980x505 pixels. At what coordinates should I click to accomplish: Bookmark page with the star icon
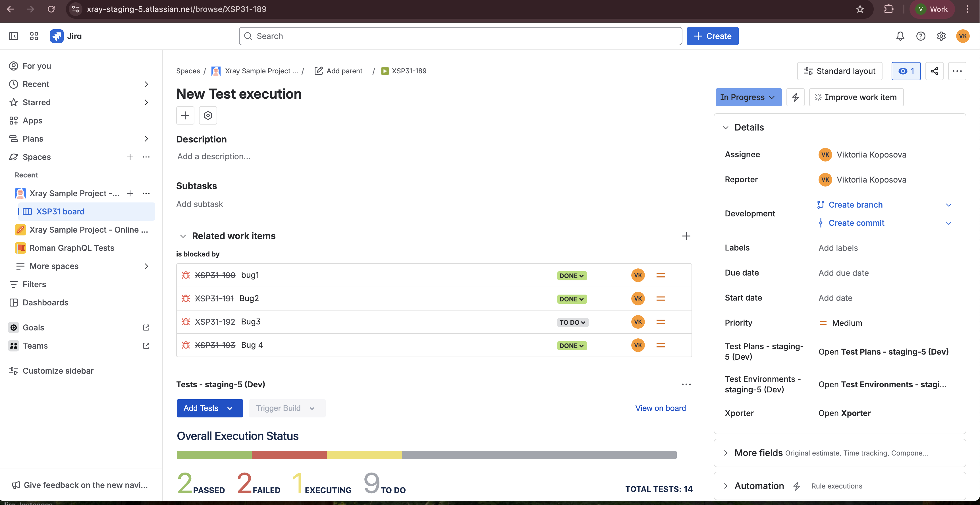pos(860,9)
